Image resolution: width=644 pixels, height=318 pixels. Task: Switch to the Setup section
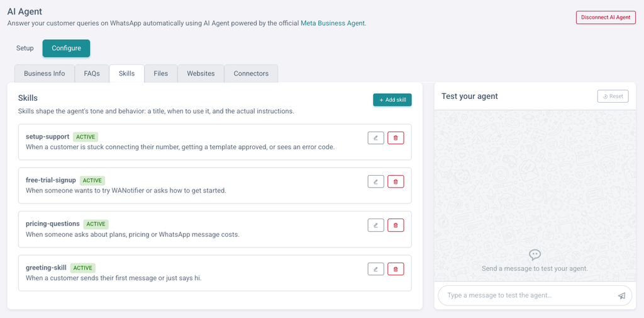pyautogui.click(x=25, y=48)
